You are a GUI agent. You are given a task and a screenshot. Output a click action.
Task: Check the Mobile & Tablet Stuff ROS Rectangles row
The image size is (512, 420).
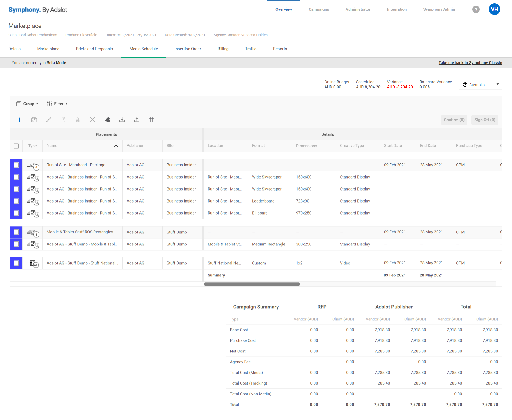pyautogui.click(x=16, y=232)
